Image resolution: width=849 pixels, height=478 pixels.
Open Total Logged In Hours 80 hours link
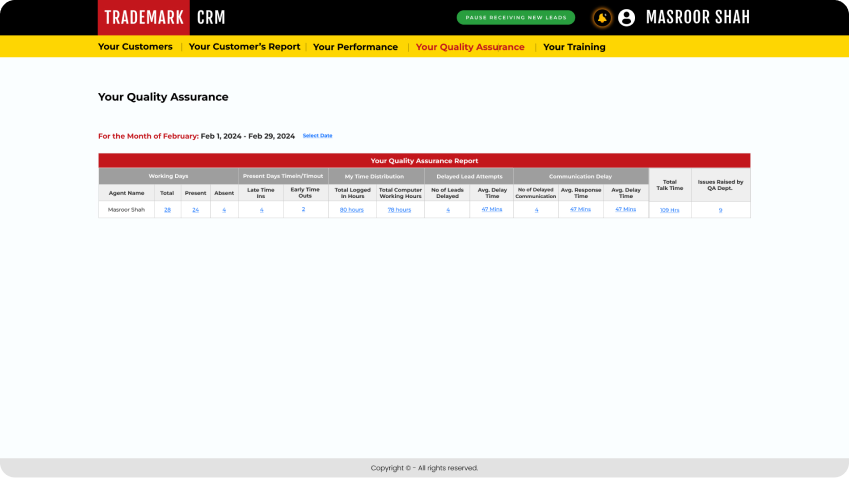click(351, 210)
